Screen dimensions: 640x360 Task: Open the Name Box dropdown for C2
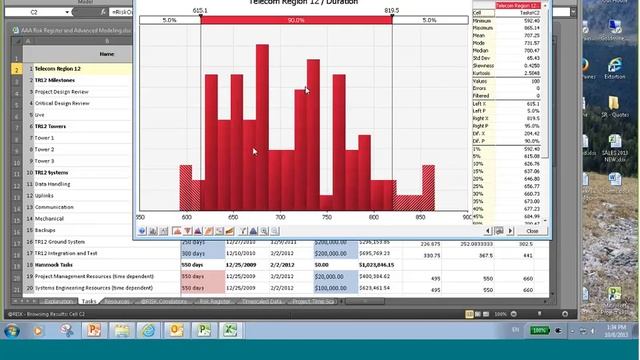(x=67, y=12)
